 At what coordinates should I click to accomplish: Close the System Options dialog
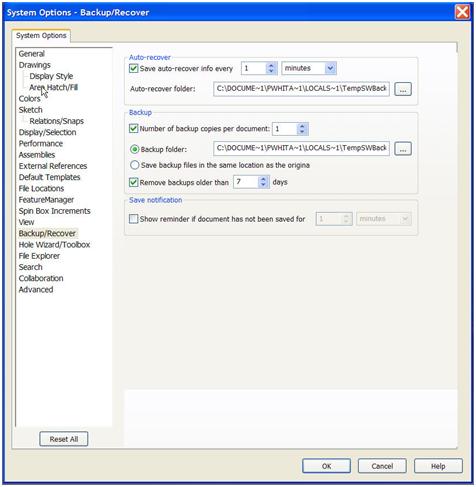click(x=462, y=12)
